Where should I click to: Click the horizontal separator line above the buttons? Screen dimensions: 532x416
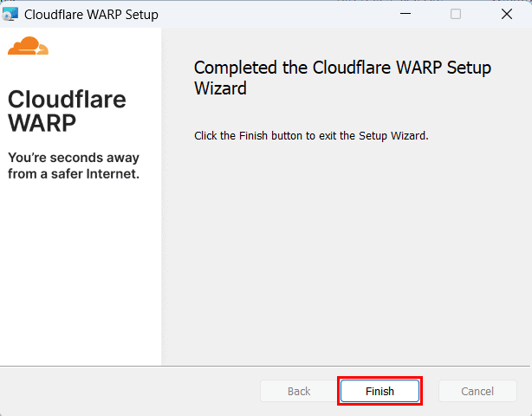coord(264,366)
